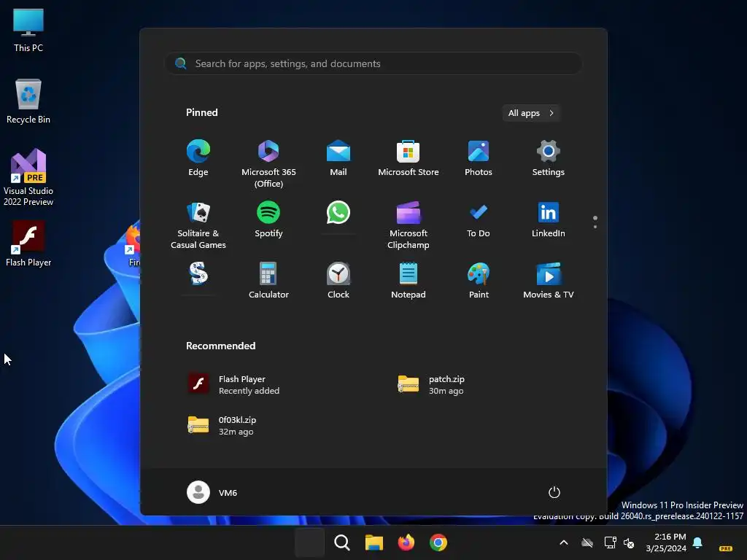Open Microsoft Store from pinned apps
Viewport: 747px width, 560px height.
pyautogui.click(x=409, y=158)
